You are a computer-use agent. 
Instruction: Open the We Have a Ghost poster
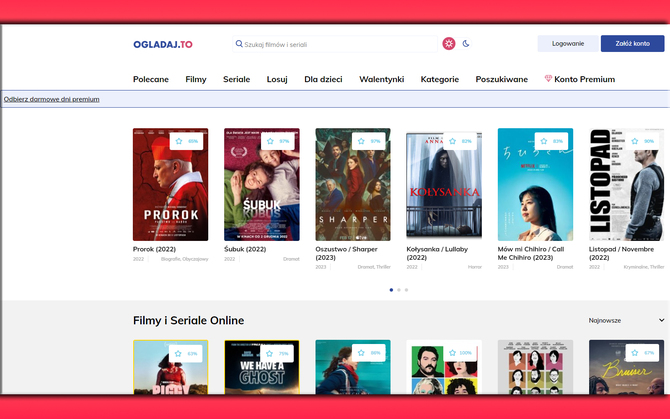[262, 367]
